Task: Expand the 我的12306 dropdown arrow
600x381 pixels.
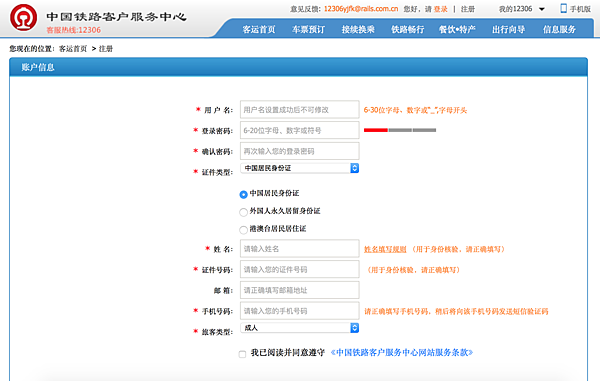Action: click(542, 9)
